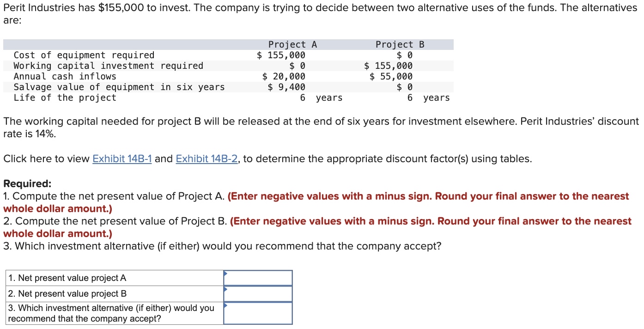The height and width of the screenshot is (329, 644).
Task: Click the Salvage value of equipment row
Action: coord(119,87)
